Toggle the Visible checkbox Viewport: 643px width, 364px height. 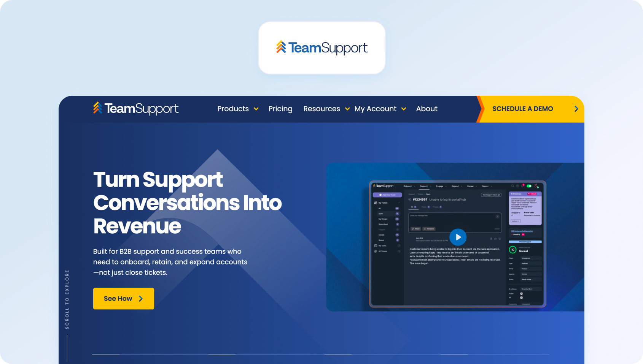click(522, 294)
